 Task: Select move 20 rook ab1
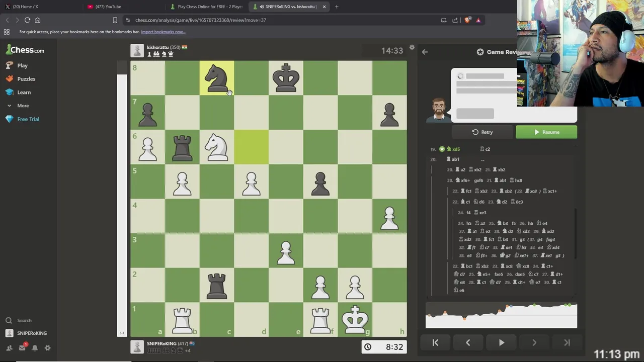tap(453, 159)
